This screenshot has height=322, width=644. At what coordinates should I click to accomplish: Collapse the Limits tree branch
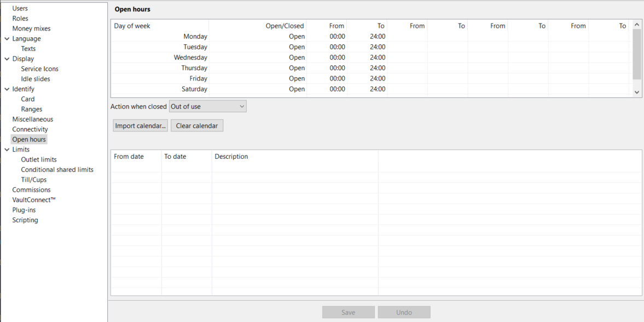6,149
